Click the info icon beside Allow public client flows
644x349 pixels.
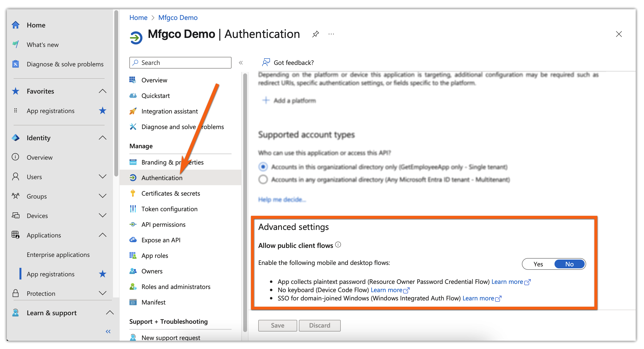point(338,244)
